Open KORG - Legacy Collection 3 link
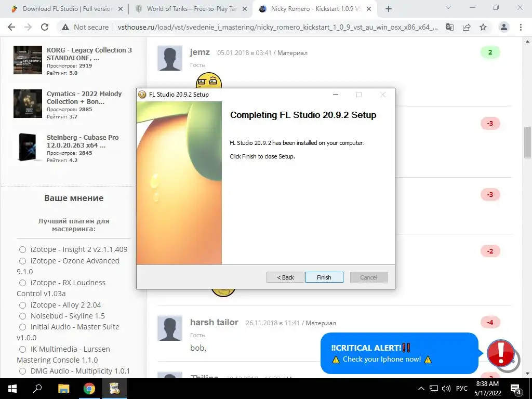Image resolution: width=532 pixels, height=399 pixels. (89, 54)
